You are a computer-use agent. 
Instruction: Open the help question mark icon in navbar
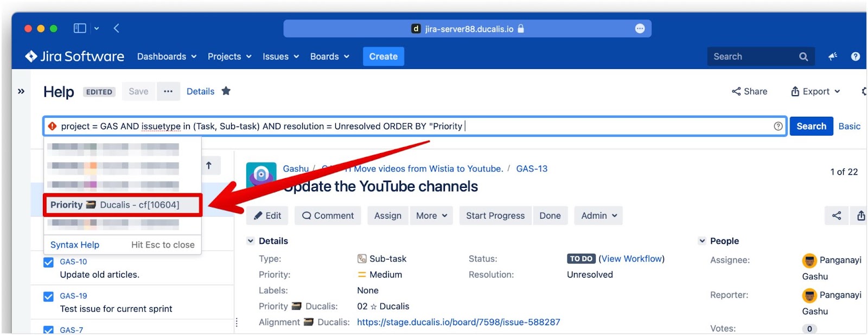(856, 56)
